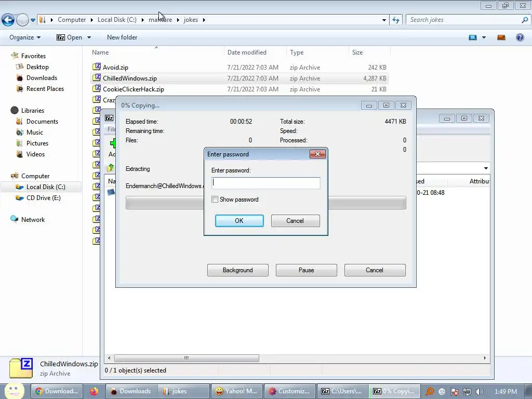Click jokes in the address breadcrumb
Screen dimensions: 532x399
191,20
